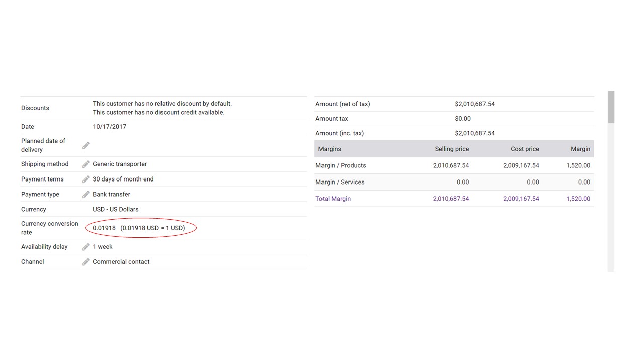644x362 pixels.
Task: Click the Generic transporter value
Action: [x=119, y=164]
